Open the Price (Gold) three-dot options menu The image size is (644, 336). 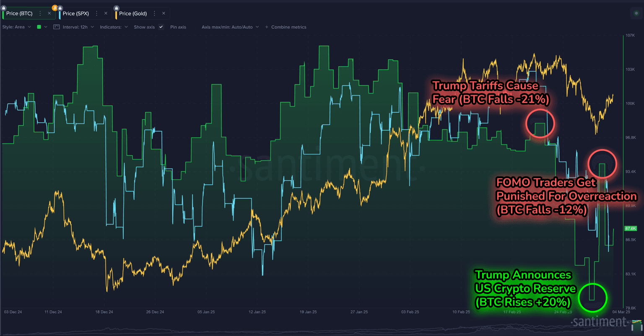click(155, 13)
